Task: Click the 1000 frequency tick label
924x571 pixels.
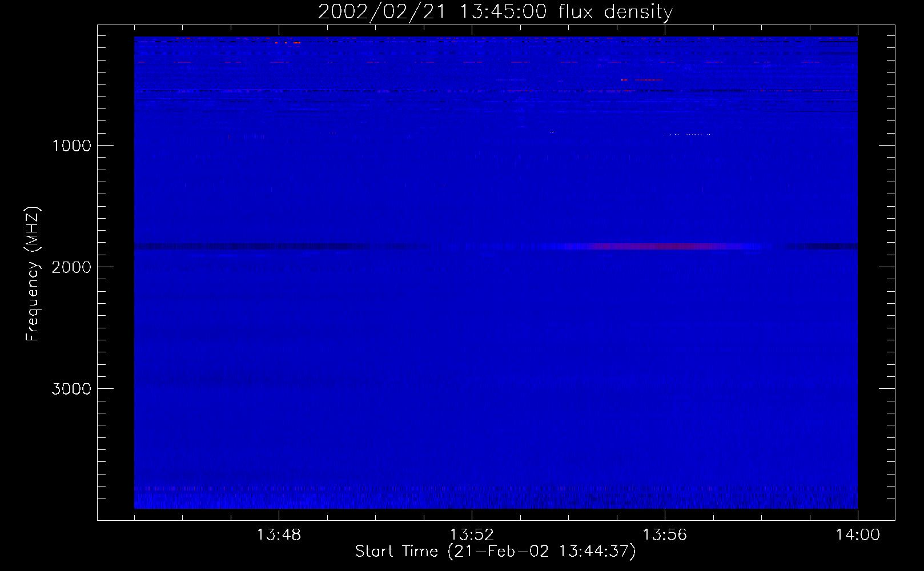Action: pos(71,145)
